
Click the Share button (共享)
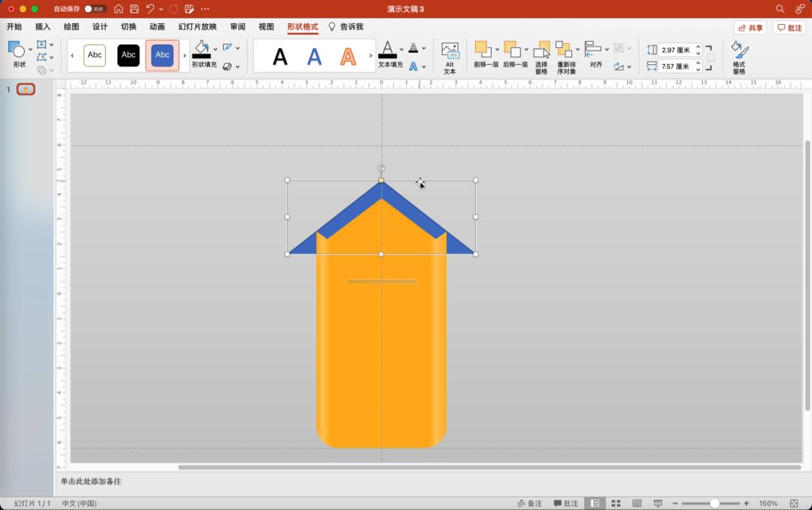(750, 28)
